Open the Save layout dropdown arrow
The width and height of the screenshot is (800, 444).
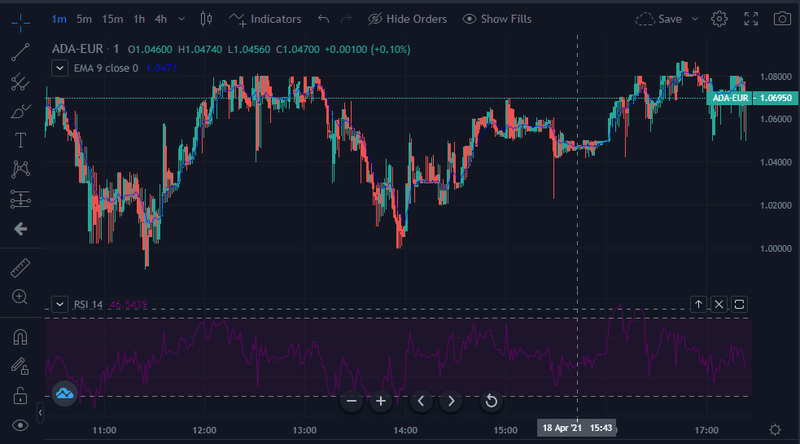pyautogui.click(x=694, y=19)
